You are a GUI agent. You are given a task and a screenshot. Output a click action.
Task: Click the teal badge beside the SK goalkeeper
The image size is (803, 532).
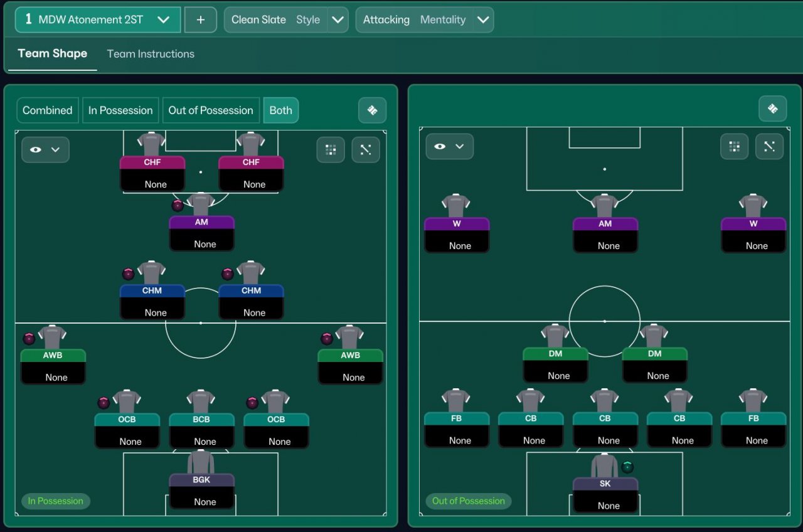click(x=627, y=467)
